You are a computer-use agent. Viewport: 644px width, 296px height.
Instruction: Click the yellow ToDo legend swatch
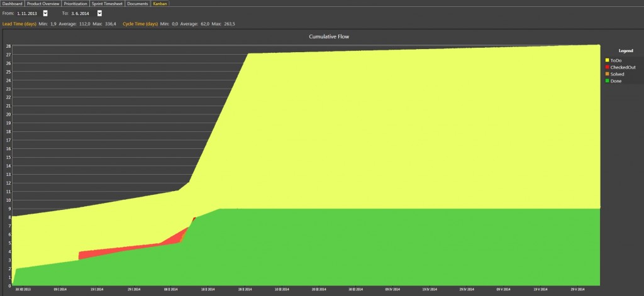point(607,60)
